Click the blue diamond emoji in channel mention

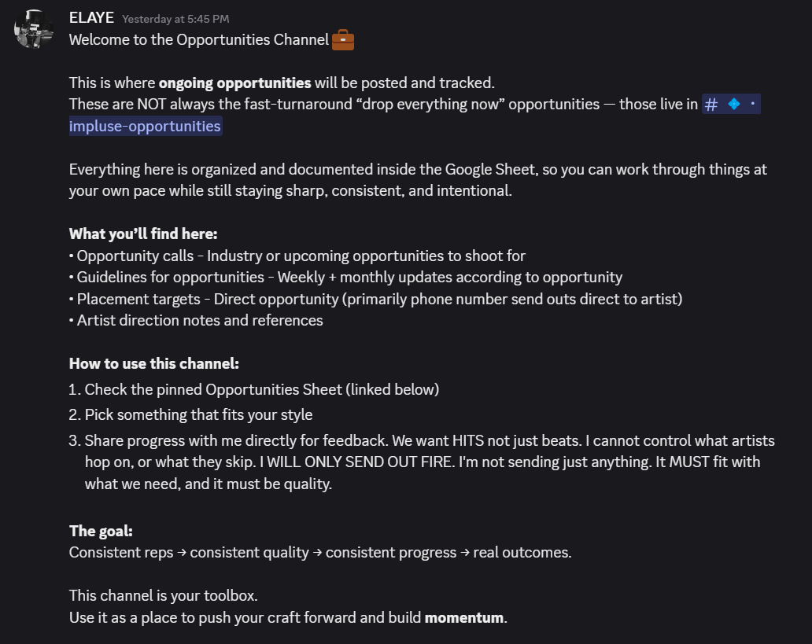734,105
